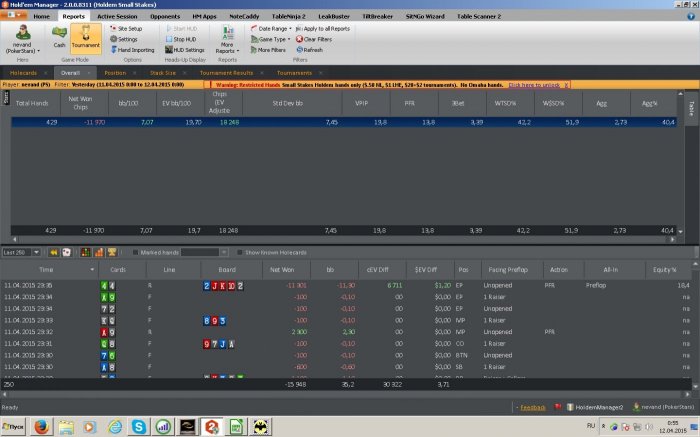Open Hand Importing options

[132, 50]
